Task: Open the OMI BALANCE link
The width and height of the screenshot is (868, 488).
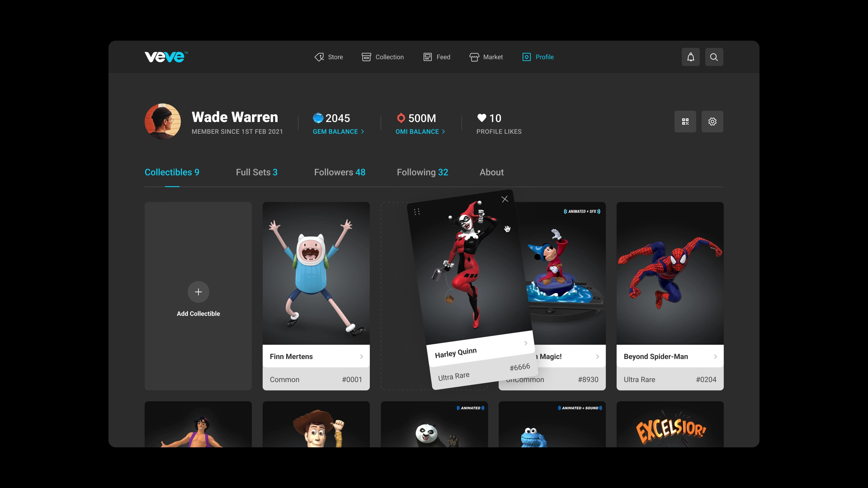Action: [x=420, y=132]
